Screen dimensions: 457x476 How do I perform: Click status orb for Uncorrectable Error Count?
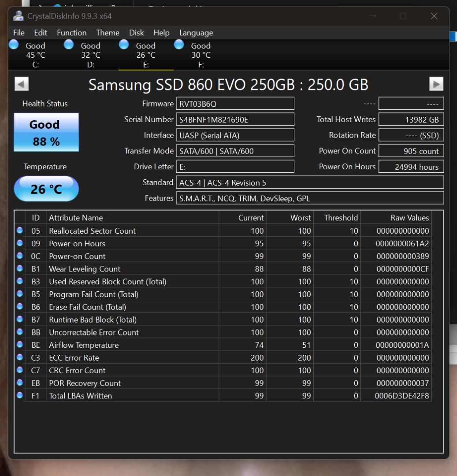[x=20, y=332]
